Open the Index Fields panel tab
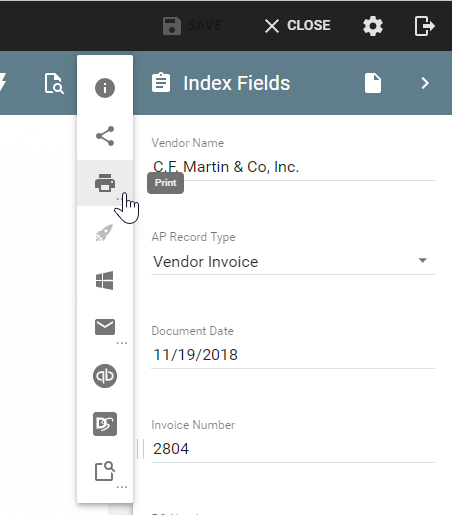Viewport: 452px width, 515px height. (221, 83)
